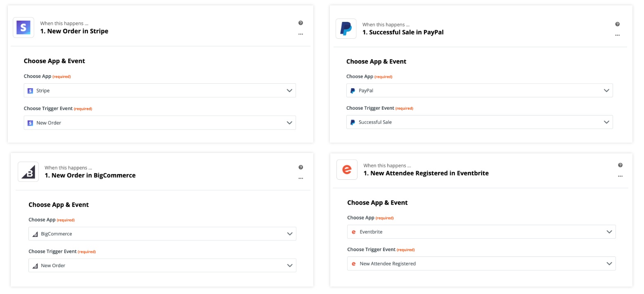The image size is (644, 294).
Task: Expand the New Attendee Registered trigger dropdown
Action: coord(481,263)
